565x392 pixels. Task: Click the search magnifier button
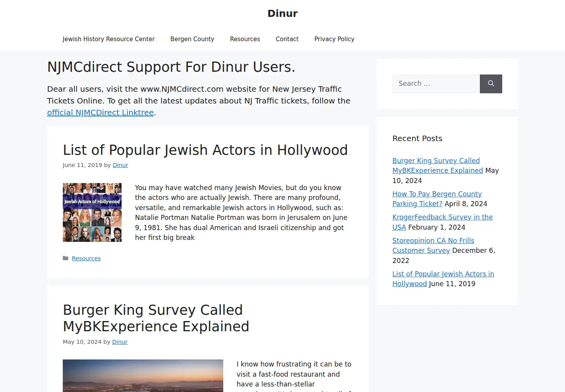[491, 84]
